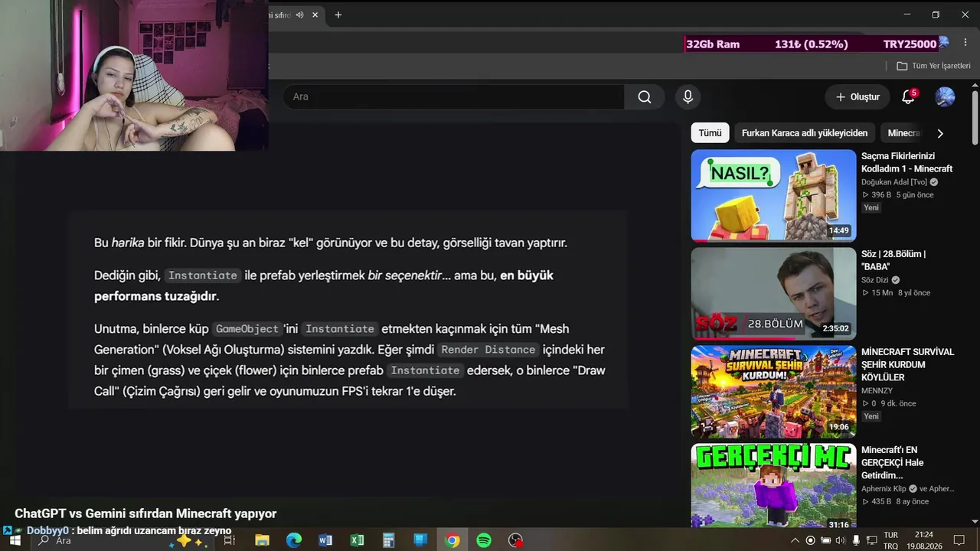Open the blue window app on the taskbar

(420, 540)
